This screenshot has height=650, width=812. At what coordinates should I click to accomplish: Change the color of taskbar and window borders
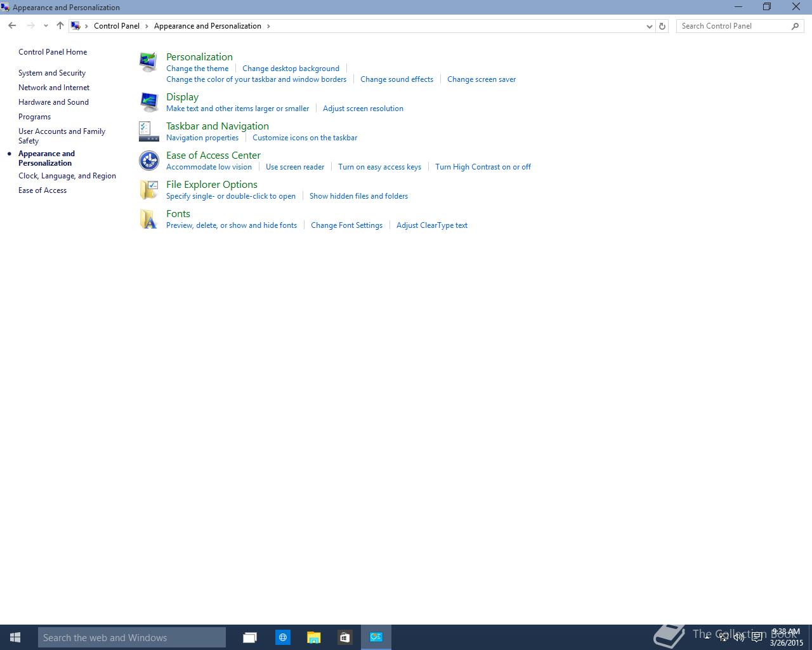coord(256,79)
